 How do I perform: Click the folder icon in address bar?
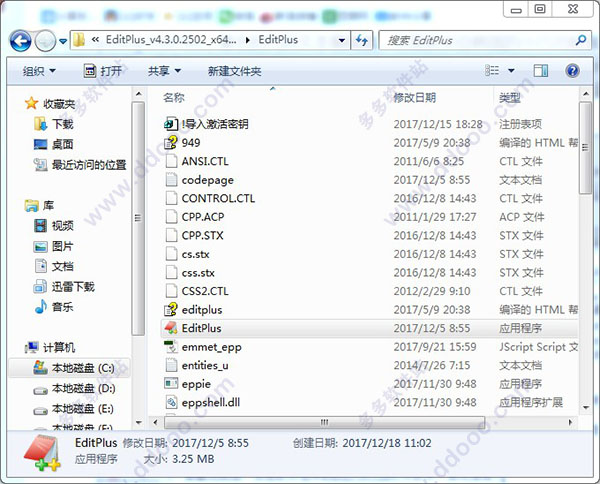pos(79,40)
